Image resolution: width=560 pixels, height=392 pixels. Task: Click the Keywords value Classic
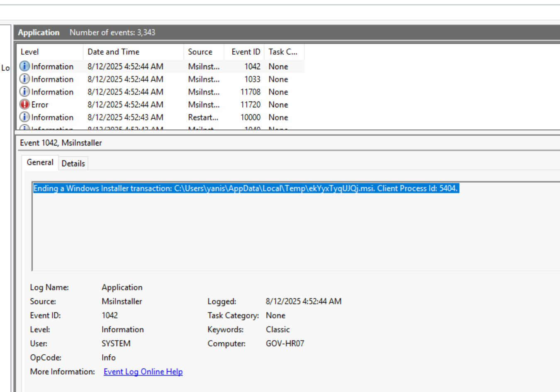(x=278, y=329)
